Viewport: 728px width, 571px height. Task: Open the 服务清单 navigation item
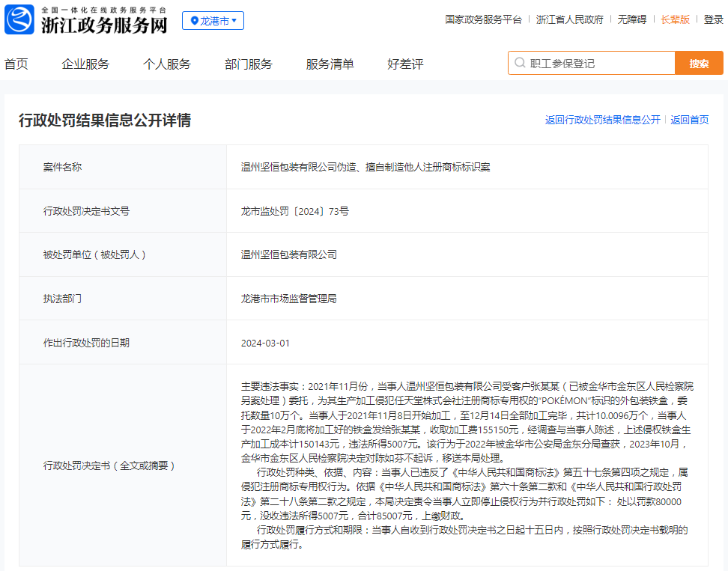click(330, 64)
